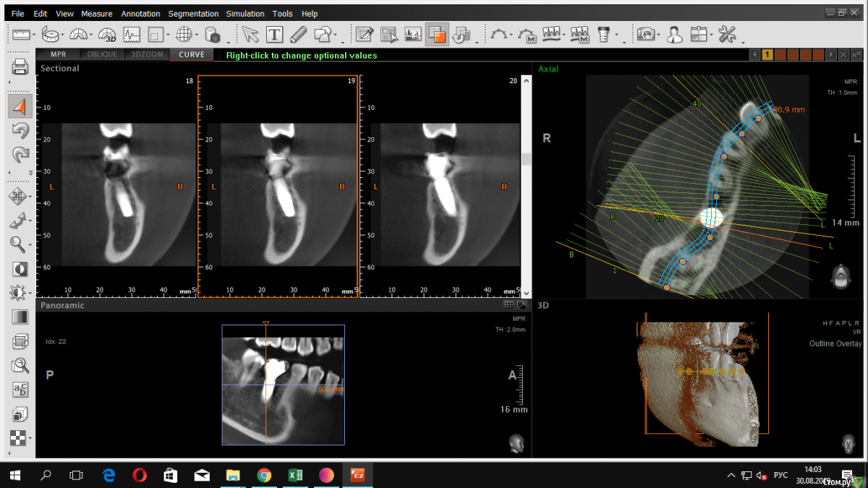This screenshot has height=488, width=868.
Task: Click the invert contrast icon
Action: pyautogui.click(x=20, y=269)
